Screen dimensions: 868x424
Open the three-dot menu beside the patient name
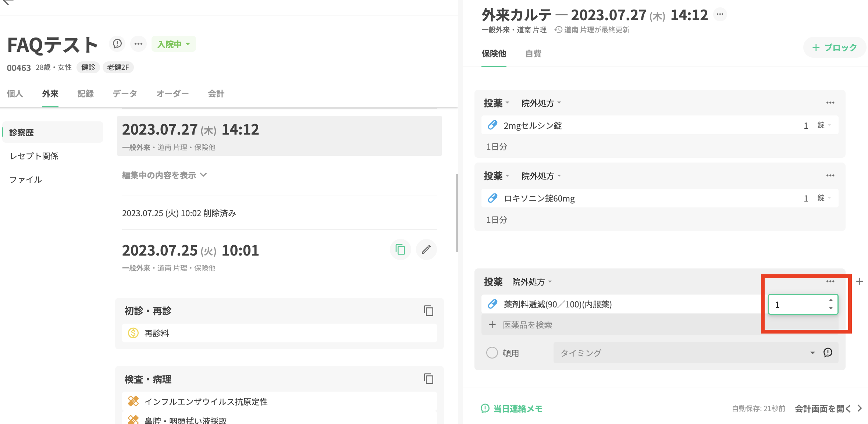138,44
